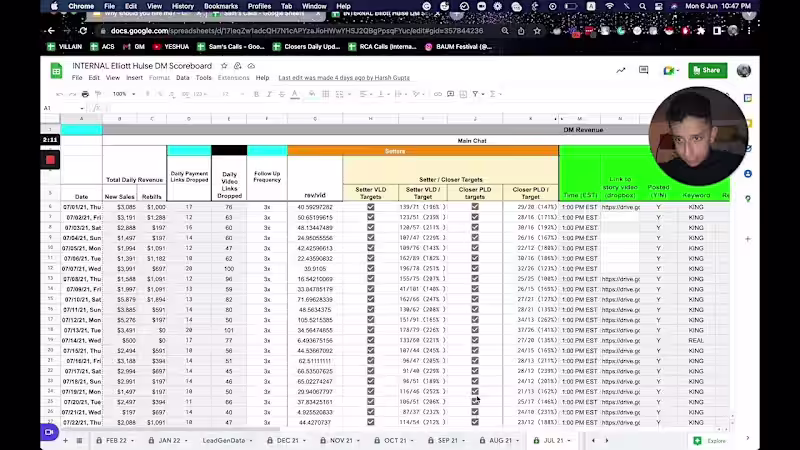Open the JUL 21 sheet tab dropdown arrow

pos(567,440)
